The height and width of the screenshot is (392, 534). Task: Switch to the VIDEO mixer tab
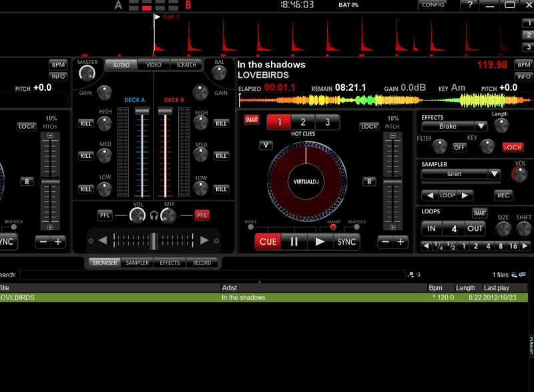(154, 65)
